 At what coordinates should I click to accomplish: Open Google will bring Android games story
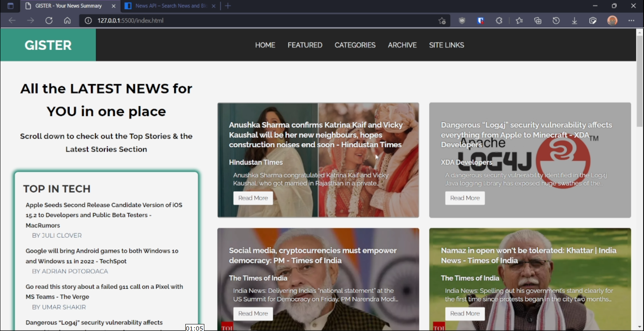coord(102,256)
